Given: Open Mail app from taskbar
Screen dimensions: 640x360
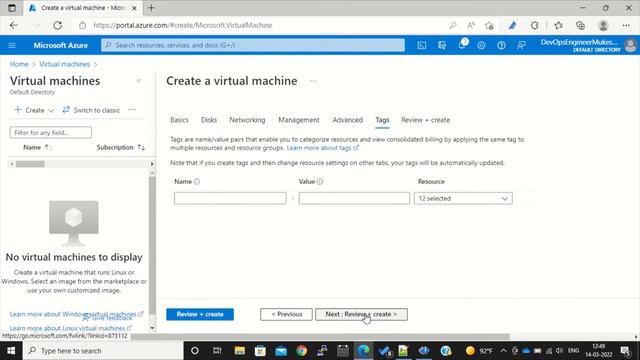Looking at the screenshot, I should click(281, 351).
